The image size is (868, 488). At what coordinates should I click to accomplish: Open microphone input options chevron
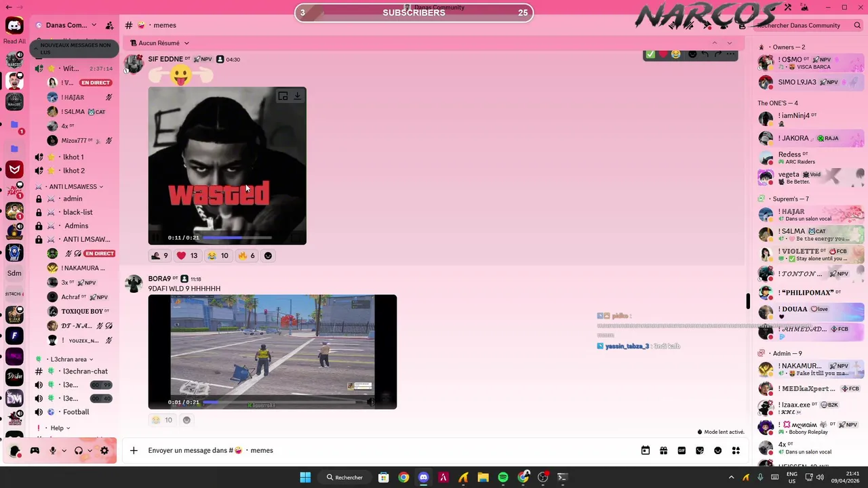(64, 451)
